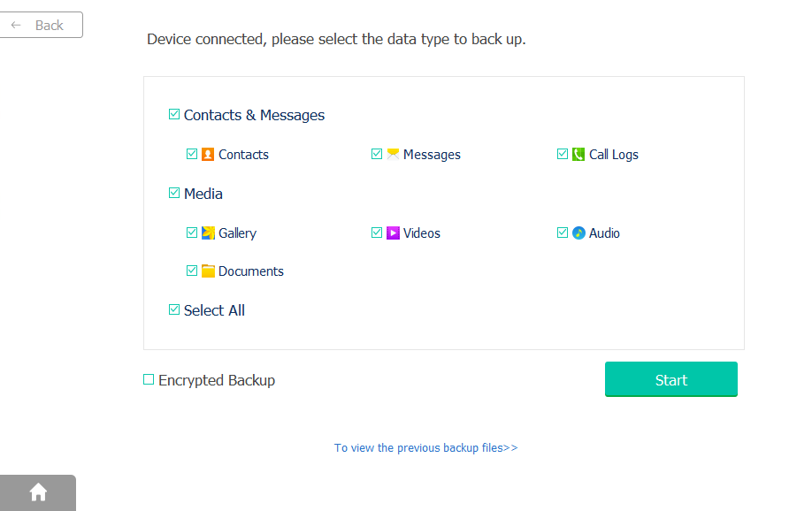Uncheck the Documents checkbox
The image size is (812, 511).
[x=192, y=271]
